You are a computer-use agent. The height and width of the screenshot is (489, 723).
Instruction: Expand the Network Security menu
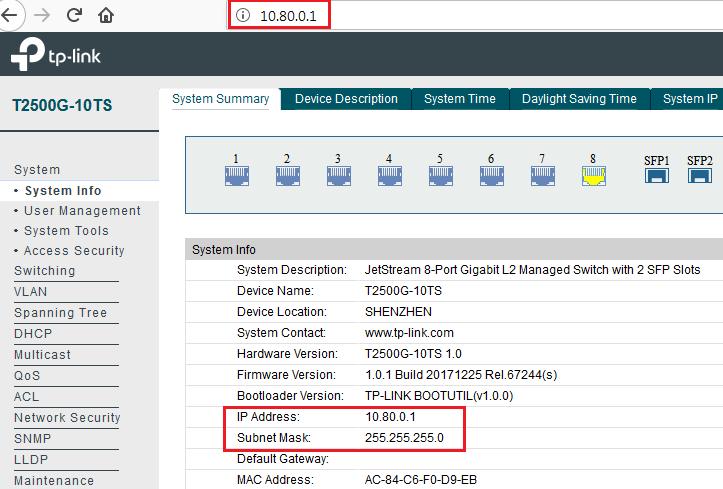tap(67, 418)
